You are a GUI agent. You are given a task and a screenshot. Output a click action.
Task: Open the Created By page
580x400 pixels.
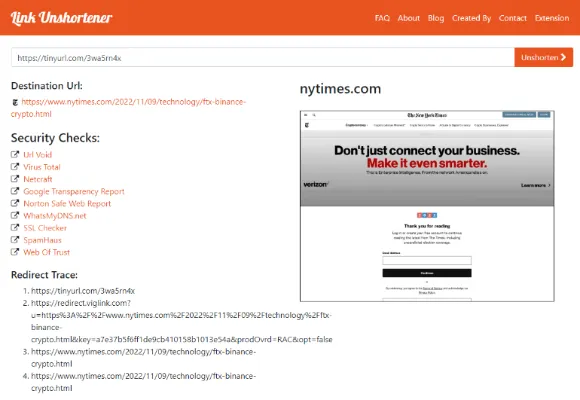coord(471,18)
